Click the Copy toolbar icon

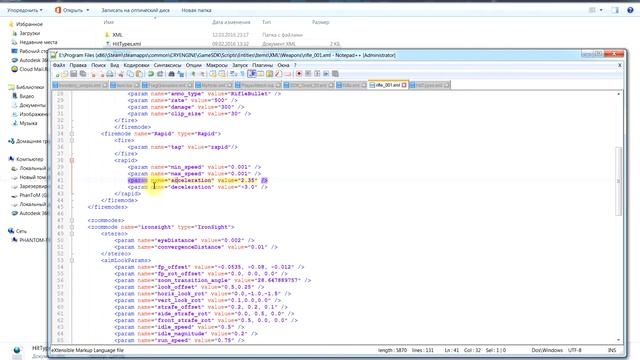pos(130,74)
